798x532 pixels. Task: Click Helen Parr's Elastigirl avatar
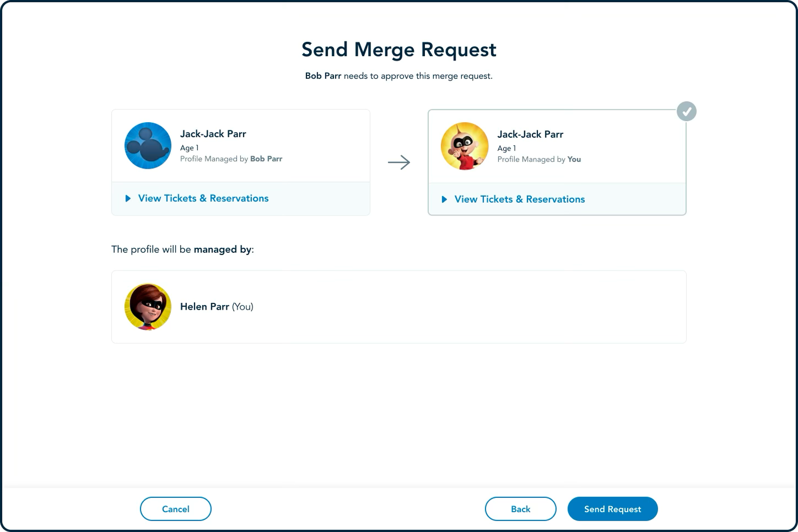coord(148,307)
